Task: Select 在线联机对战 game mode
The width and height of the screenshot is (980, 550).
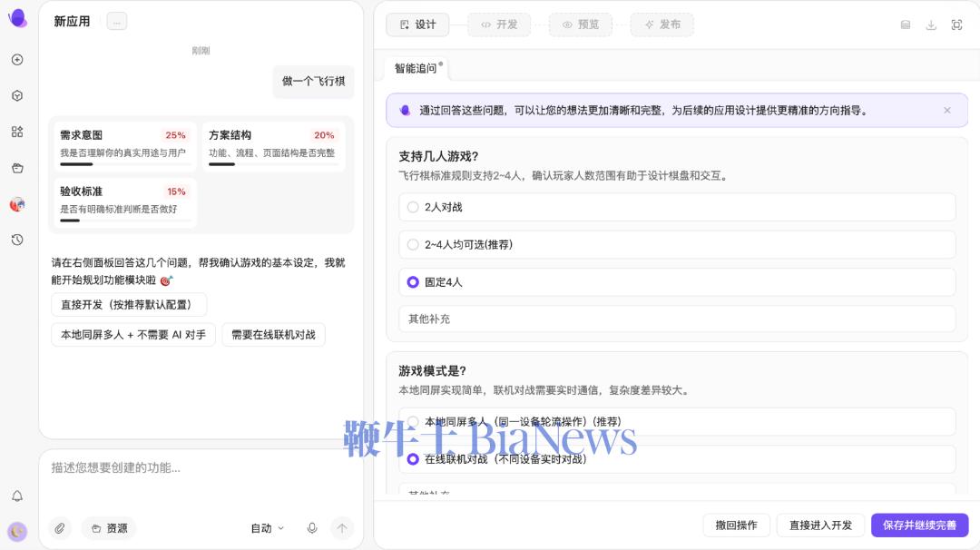Action: (677, 459)
